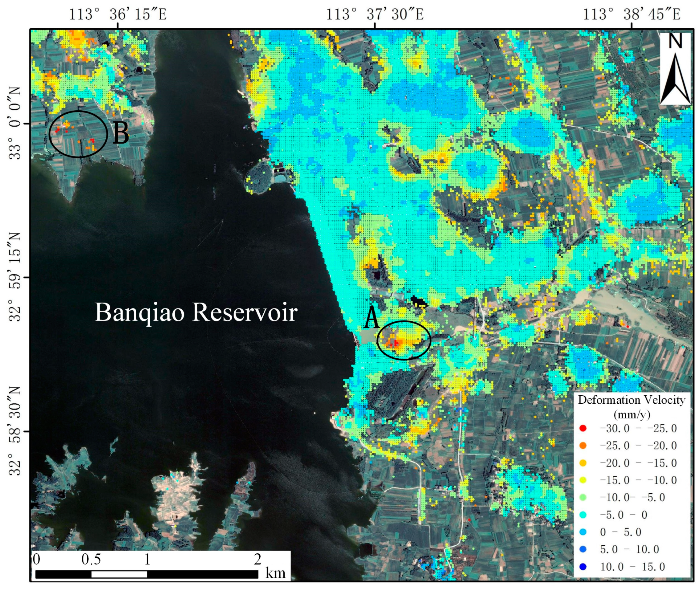Click the scale bar's white segment
The image size is (700, 591).
(119, 574)
